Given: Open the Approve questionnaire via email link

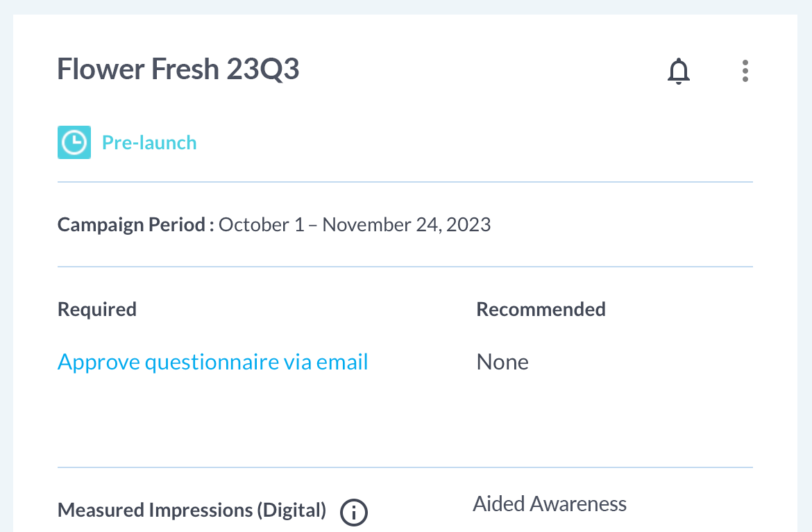Looking at the screenshot, I should (213, 362).
